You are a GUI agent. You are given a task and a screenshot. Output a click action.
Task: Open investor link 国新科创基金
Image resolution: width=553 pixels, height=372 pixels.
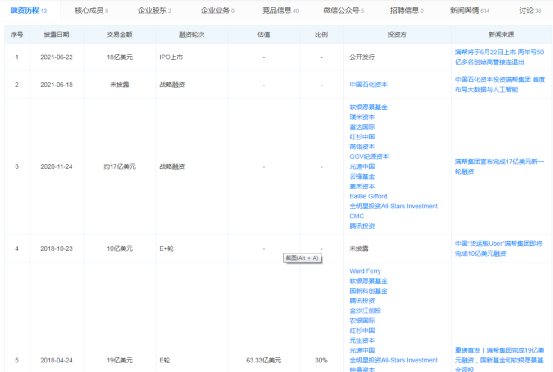coord(368,291)
